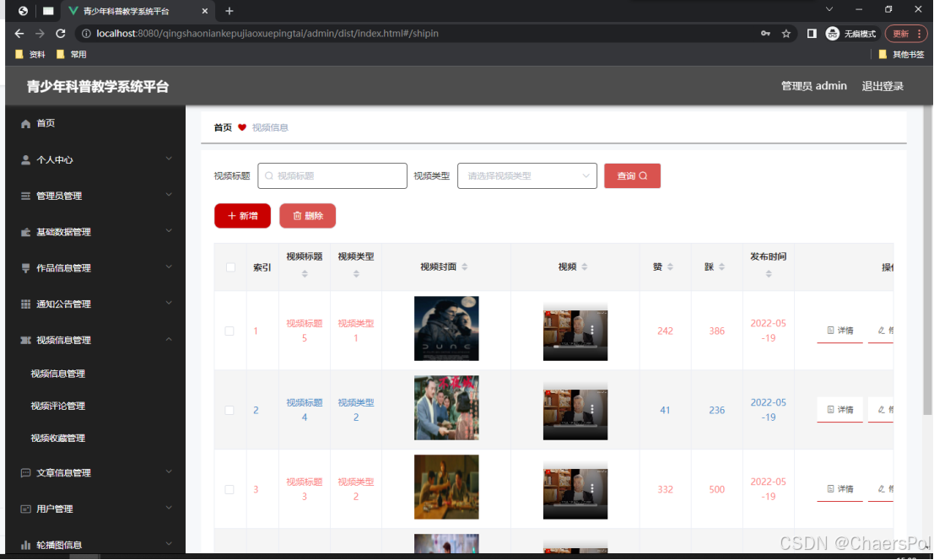Expand the 轮播图信息 menu chevron
Viewport: 934px width, 560px height.
[x=169, y=543]
